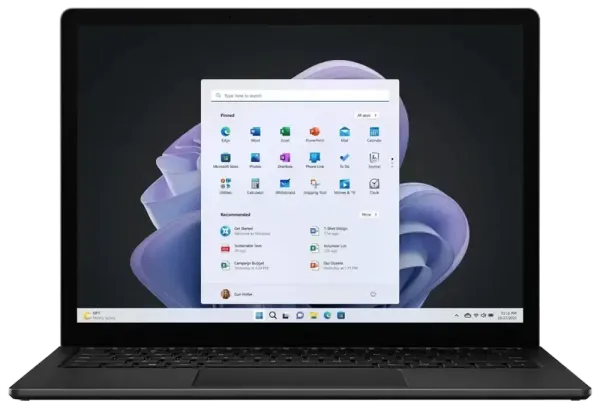Open the Calculator app
This screenshot has width=600, height=408.
[255, 184]
